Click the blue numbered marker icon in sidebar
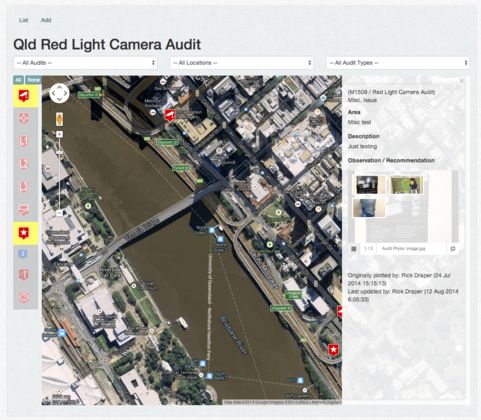The width and height of the screenshot is (481, 420). point(23,254)
